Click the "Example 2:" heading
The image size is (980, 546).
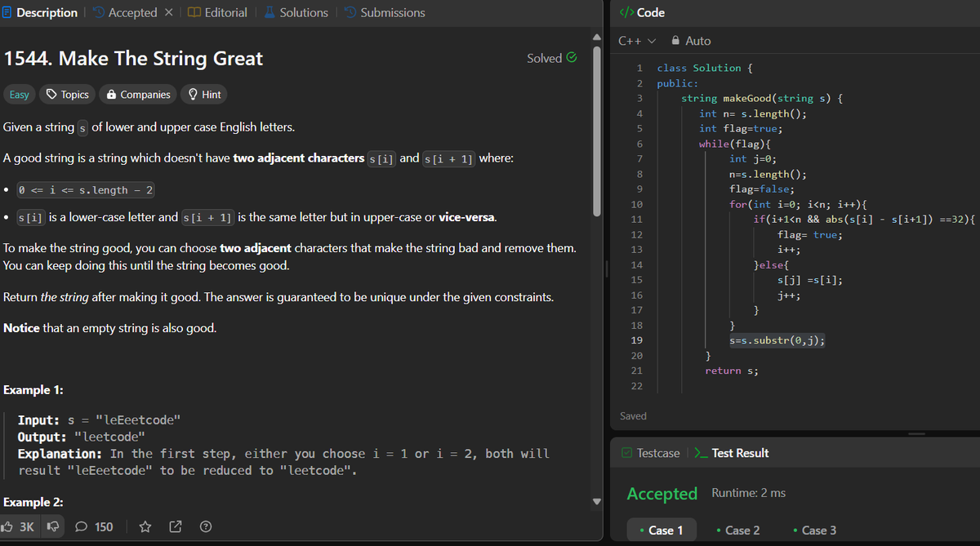tap(34, 502)
